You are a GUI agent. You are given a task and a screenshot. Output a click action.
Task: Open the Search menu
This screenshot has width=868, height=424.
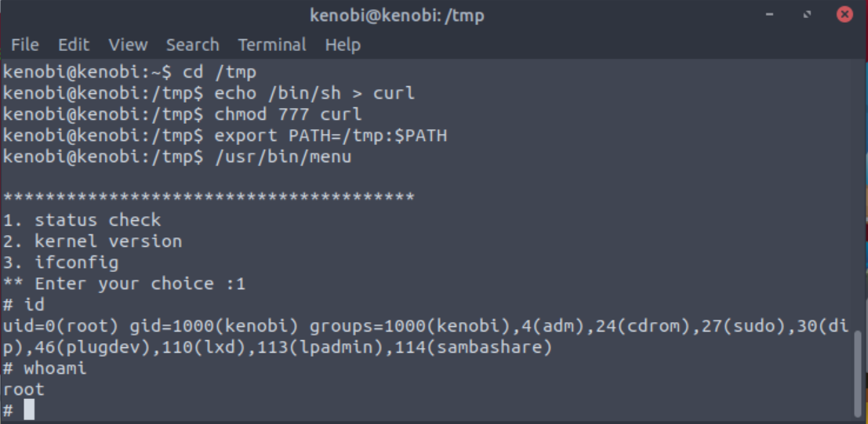pos(192,45)
